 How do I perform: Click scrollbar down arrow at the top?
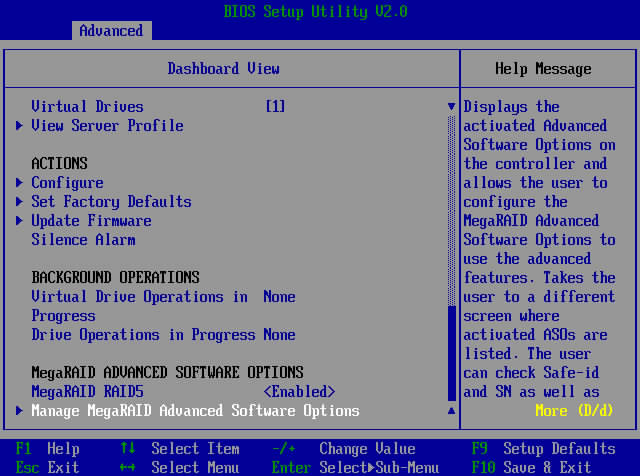[451, 107]
